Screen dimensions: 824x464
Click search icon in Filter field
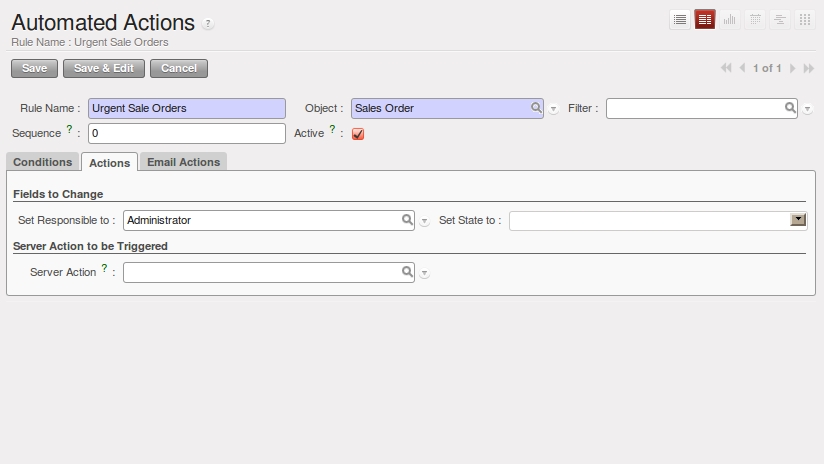[x=789, y=108]
